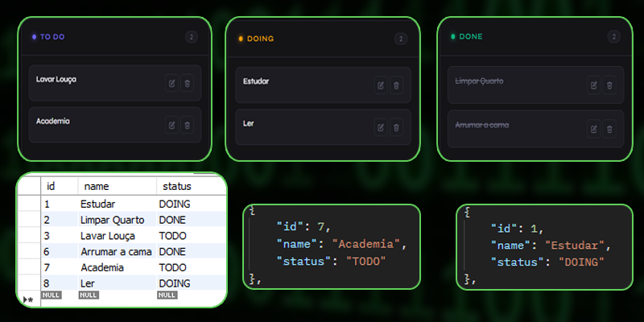Edit the Arrumar a cama task

[593, 129]
